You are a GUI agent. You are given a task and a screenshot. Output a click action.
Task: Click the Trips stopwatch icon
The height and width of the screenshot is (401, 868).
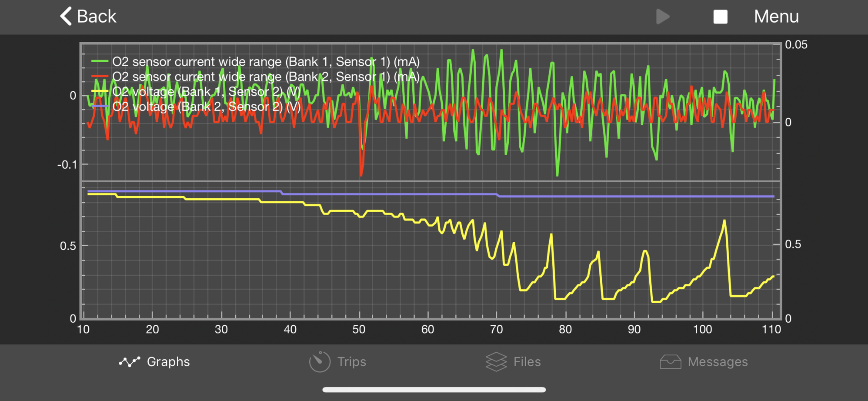pyautogui.click(x=320, y=361)
